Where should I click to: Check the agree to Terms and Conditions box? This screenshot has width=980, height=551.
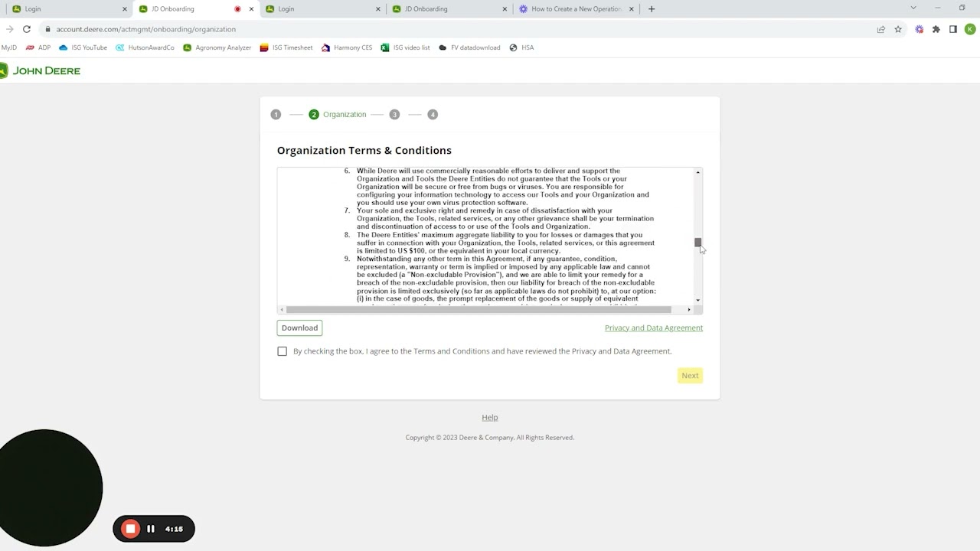283,351
